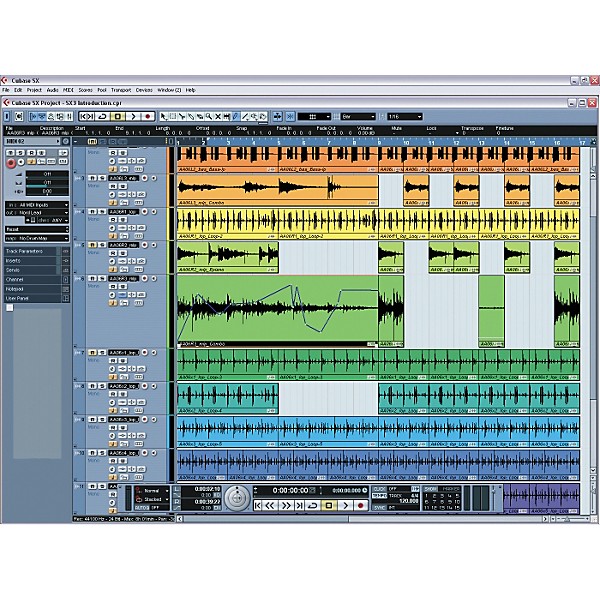Screen dimensions: 600x600
Task: Open the Devices menu
Action: [144, 90]
